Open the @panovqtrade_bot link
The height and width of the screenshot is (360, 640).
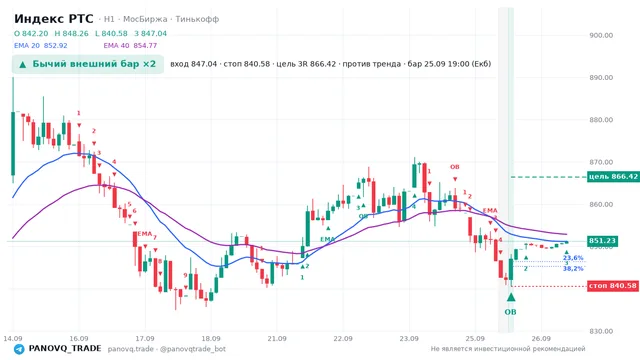[193, 349]
